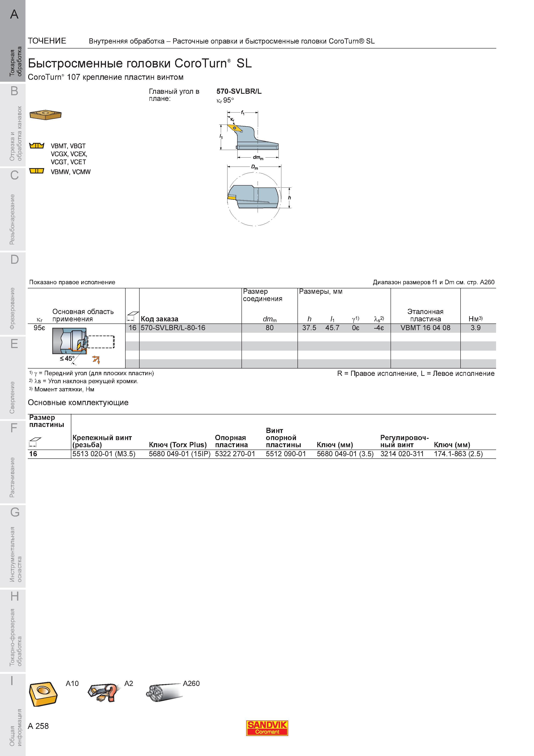
Task: Click the rhombic insert image at top left
Action: coord(45,115)
